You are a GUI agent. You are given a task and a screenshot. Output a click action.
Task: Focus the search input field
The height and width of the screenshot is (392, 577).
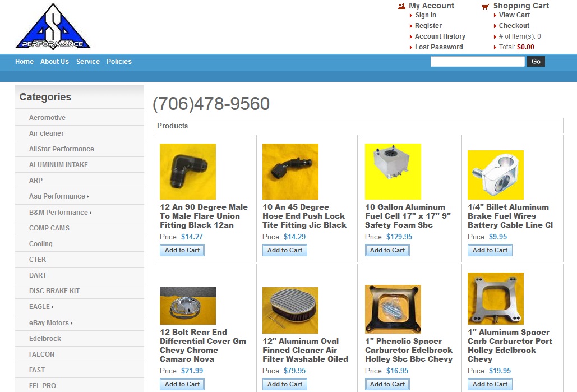477,62
